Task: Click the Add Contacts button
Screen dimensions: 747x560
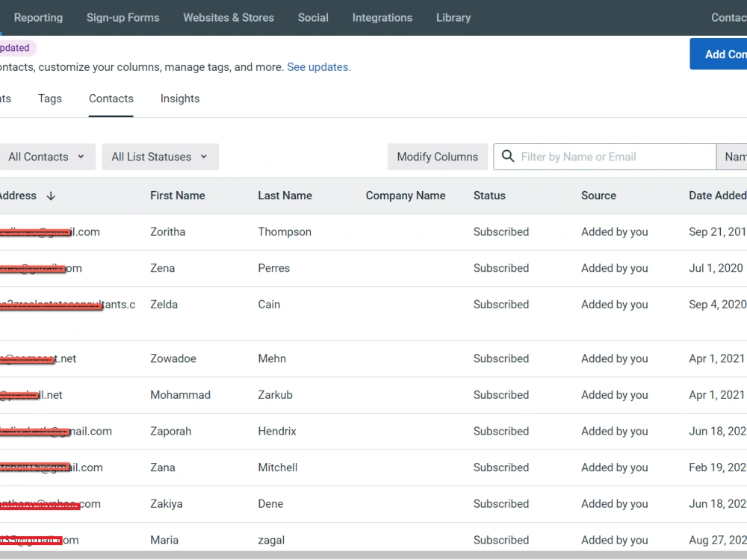Action: [x=719, y=55]
